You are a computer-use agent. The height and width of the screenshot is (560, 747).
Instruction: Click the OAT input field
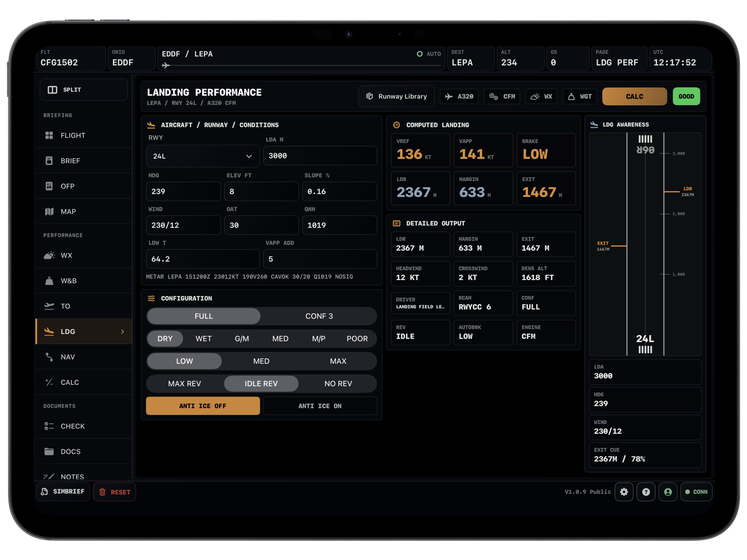click(x=261, y=225)
